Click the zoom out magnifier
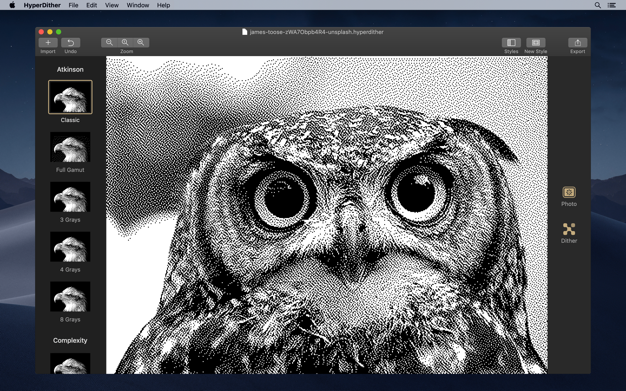 click(109, 43)
